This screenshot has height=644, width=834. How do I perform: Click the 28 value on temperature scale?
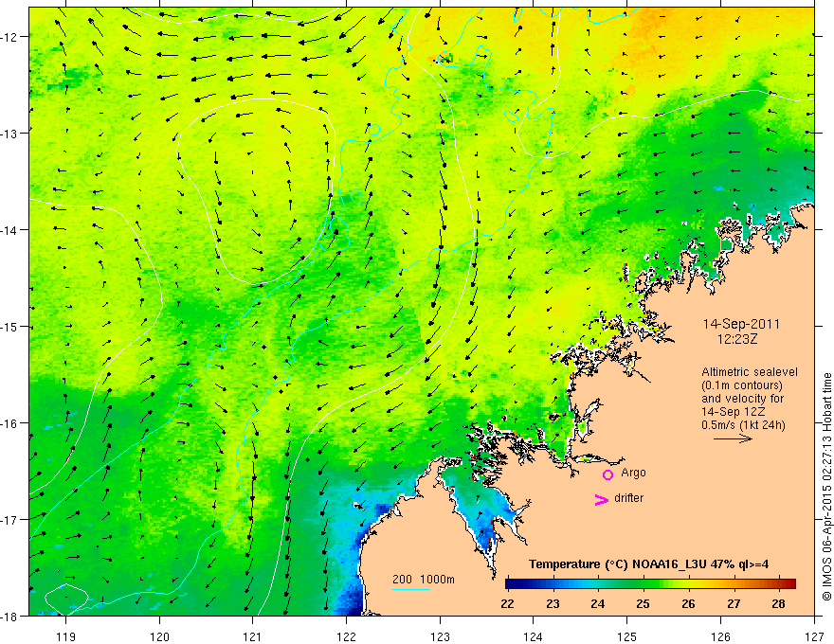click(778, 603)
